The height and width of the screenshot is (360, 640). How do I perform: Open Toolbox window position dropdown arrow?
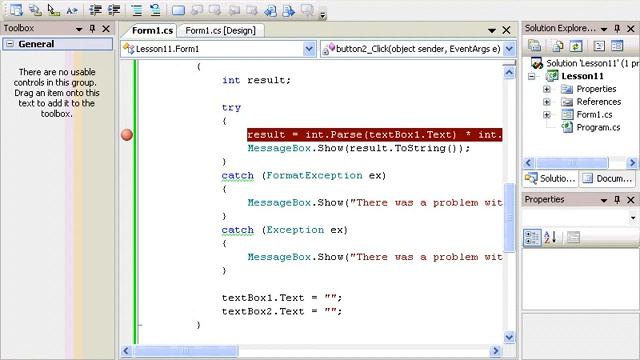click(x=79, y=29)
